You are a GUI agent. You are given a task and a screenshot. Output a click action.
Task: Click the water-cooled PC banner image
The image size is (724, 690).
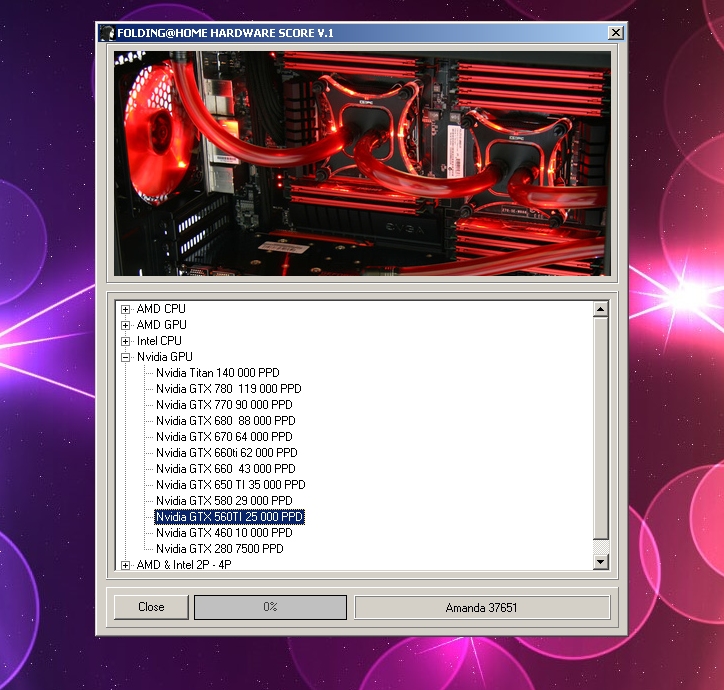point(362,163)
